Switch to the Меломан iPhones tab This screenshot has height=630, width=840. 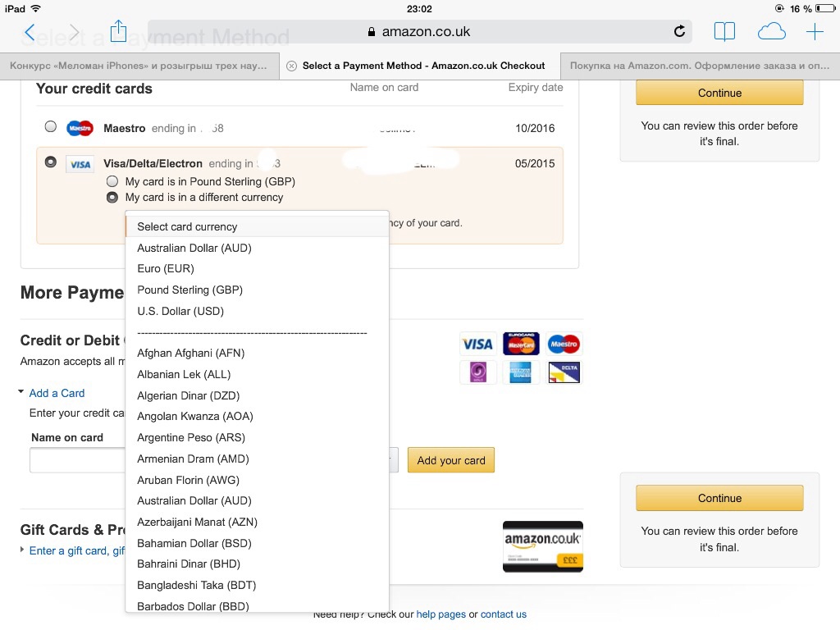tap(139, 66)
